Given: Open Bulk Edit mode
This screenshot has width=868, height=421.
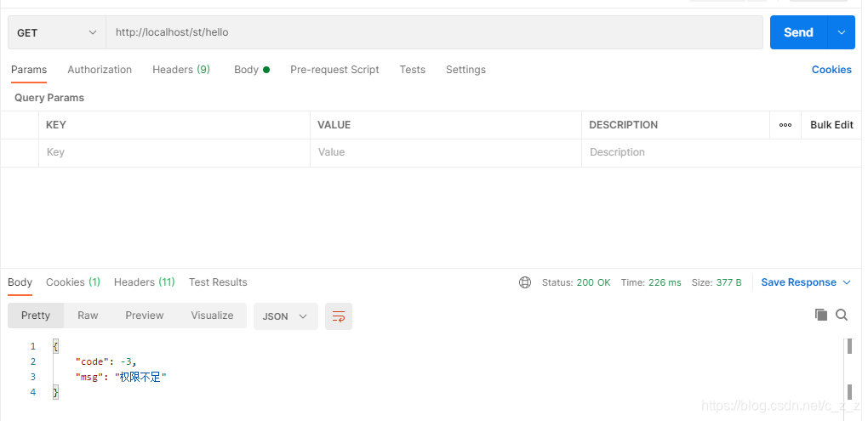Looking at the screenshot, I should (x=831, y=125).
